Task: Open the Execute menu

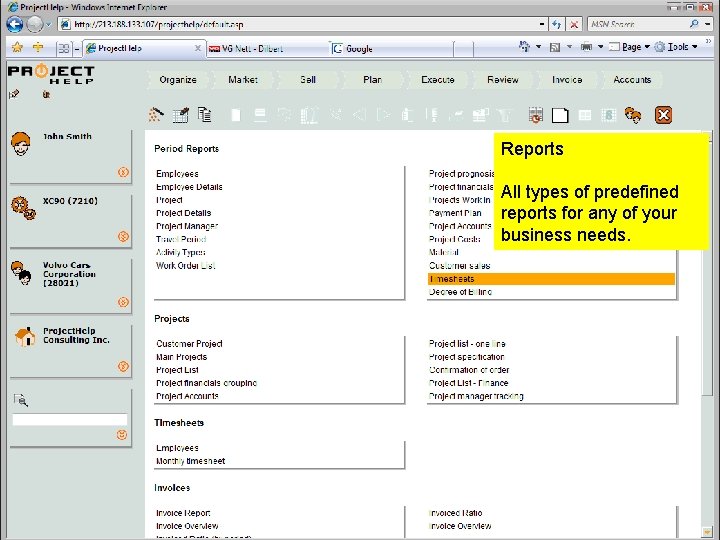Action: coord(438,79)
